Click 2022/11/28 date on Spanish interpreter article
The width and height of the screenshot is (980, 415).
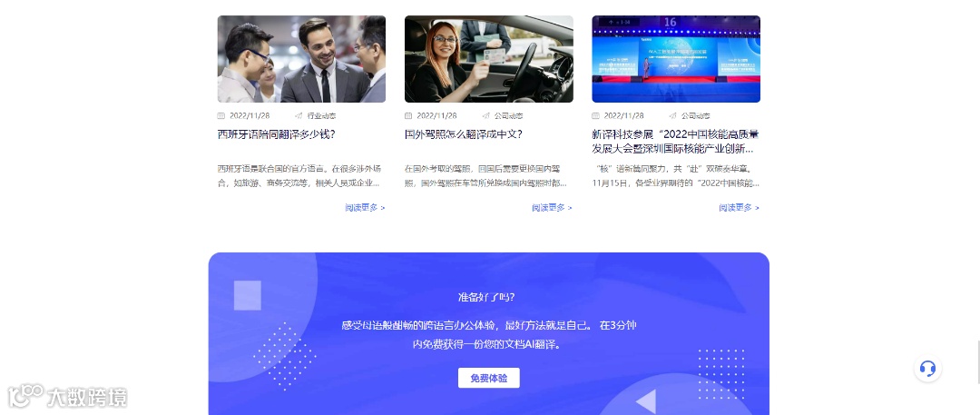pyautogui.click(x=250, y=116)
